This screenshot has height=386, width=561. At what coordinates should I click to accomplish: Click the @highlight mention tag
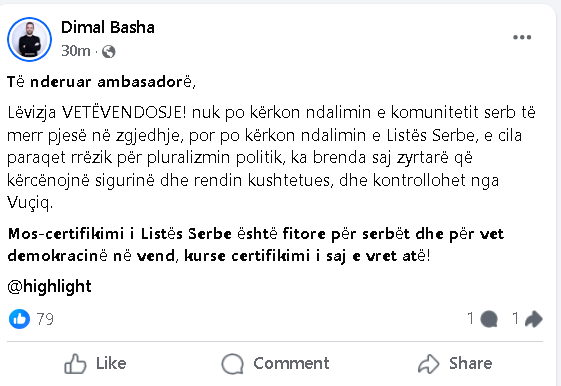pyautogui.click(x=49, y=287)
